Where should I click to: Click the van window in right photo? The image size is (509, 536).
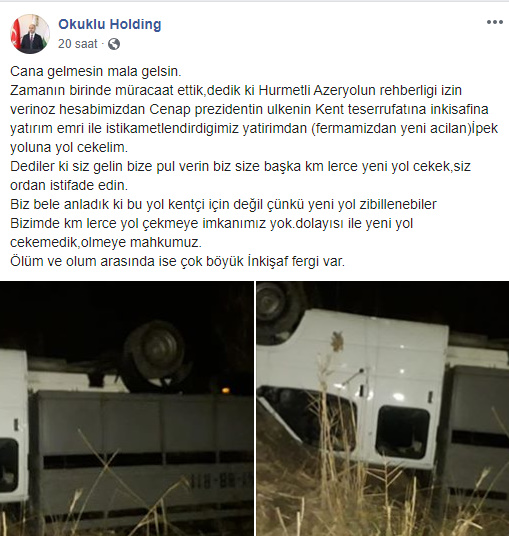tap(402, 432)
